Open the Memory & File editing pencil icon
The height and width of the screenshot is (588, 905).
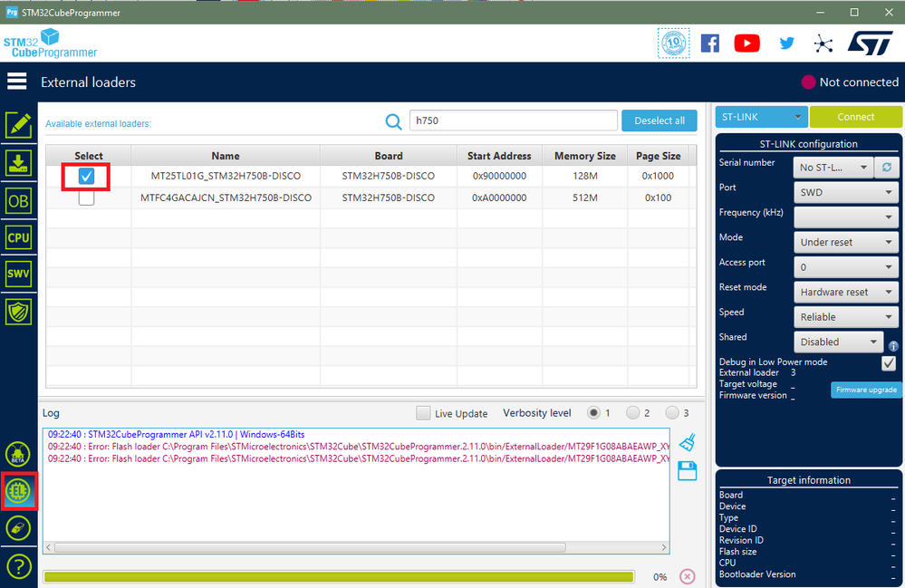18,125
